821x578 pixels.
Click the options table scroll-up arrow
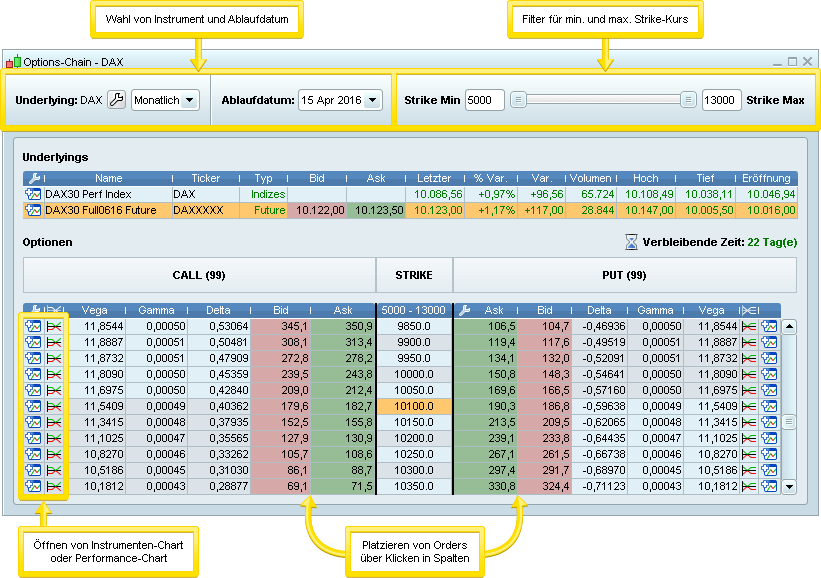pos(789,327)
